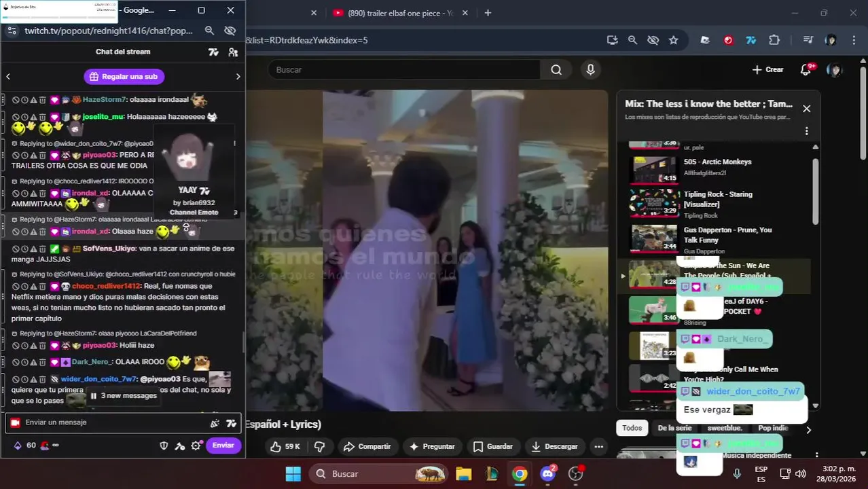Open Tipling Rock - Staring playlist item
Screen dimensions: 868x489
(x=720, y=204)
